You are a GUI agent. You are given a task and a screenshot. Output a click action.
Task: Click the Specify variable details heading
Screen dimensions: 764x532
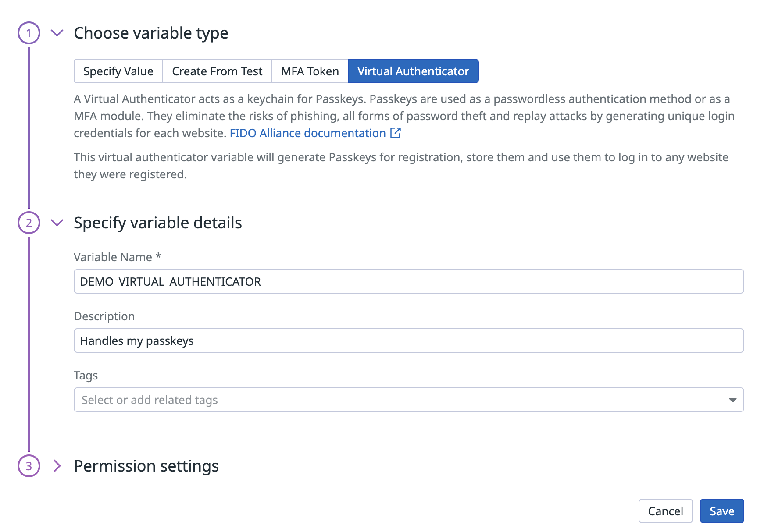pos(157,223)
